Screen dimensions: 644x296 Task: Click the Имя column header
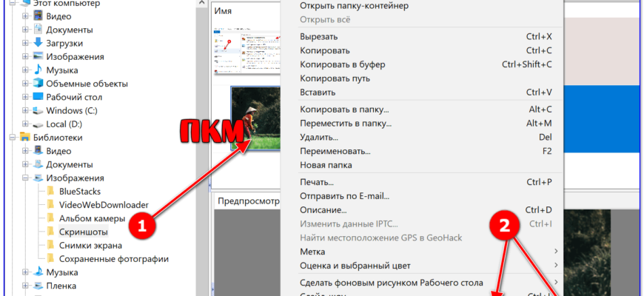pos(224,12)
